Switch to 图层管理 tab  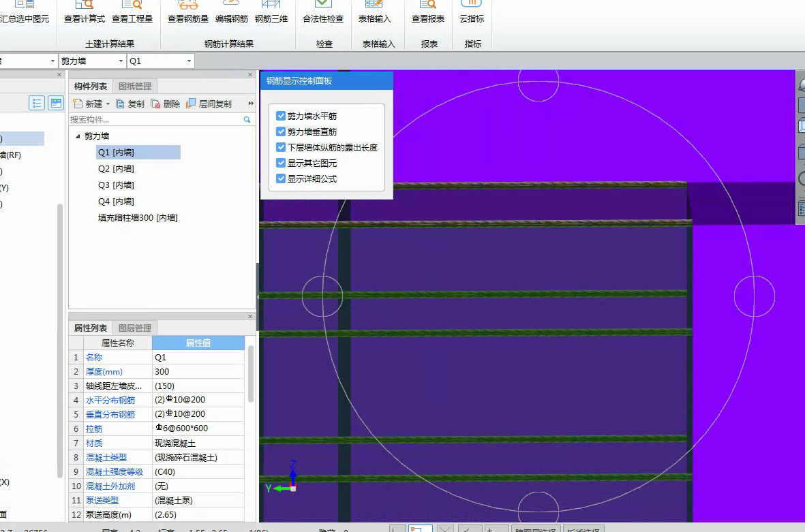(135, 328)
